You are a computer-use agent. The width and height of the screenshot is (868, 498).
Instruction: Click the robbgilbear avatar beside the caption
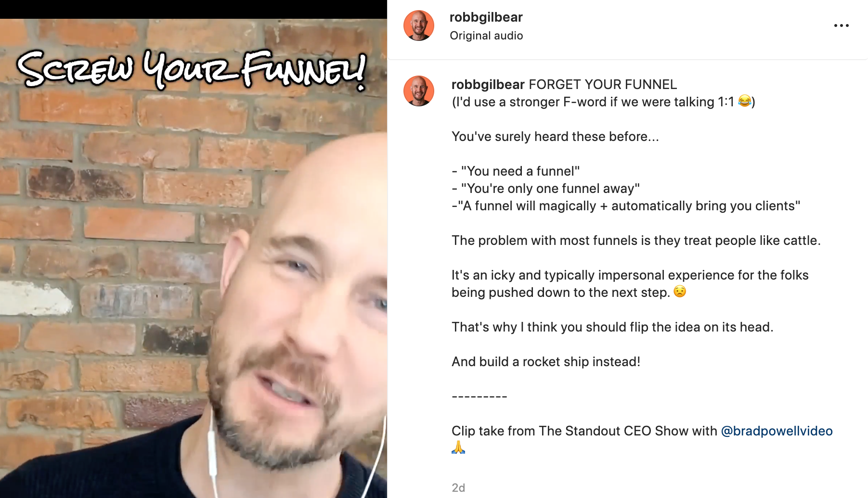tap(418, 91)
